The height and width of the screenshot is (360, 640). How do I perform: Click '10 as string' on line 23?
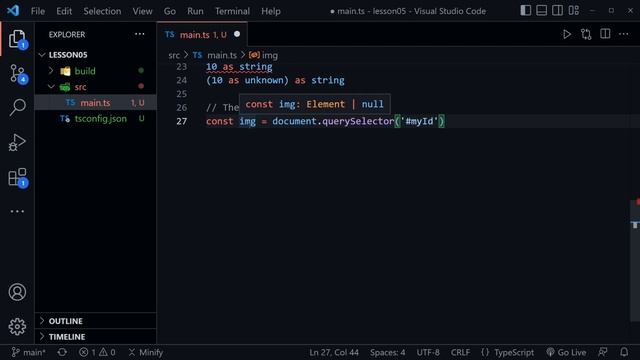(239, 67)
